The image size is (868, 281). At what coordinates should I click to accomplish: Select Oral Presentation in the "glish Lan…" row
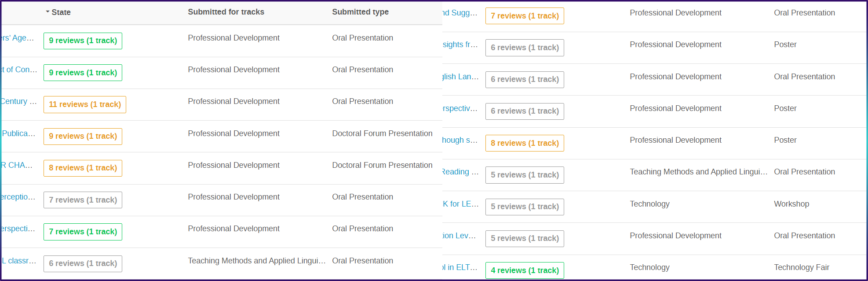[x=804, y=77]
